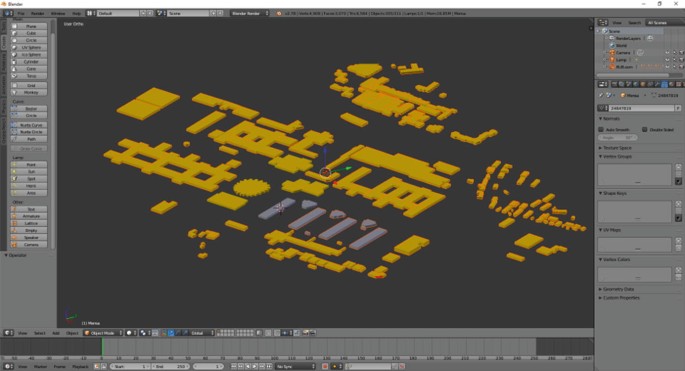Screen dimensions: 685x371
Task: Open the Blender Render engine dropdown
Action: [249, 14]
